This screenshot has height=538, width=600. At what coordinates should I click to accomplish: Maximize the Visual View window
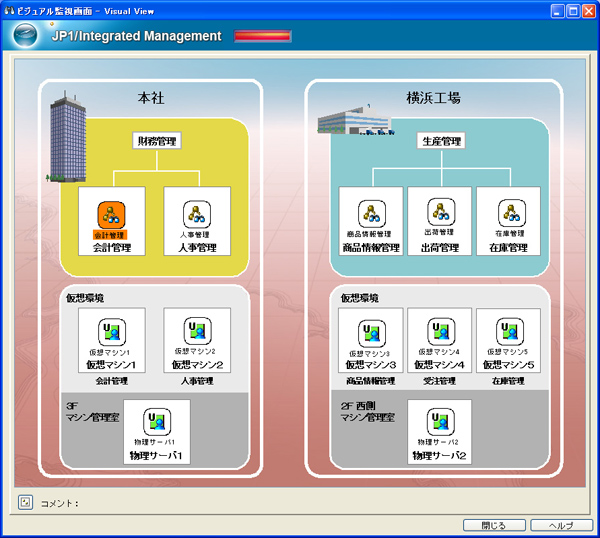(x=573, y=11)
